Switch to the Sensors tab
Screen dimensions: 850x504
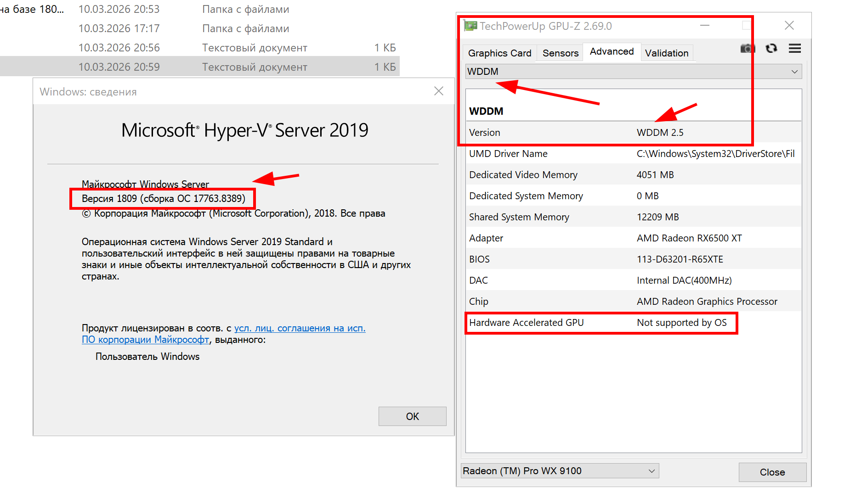tap(560, 53)
